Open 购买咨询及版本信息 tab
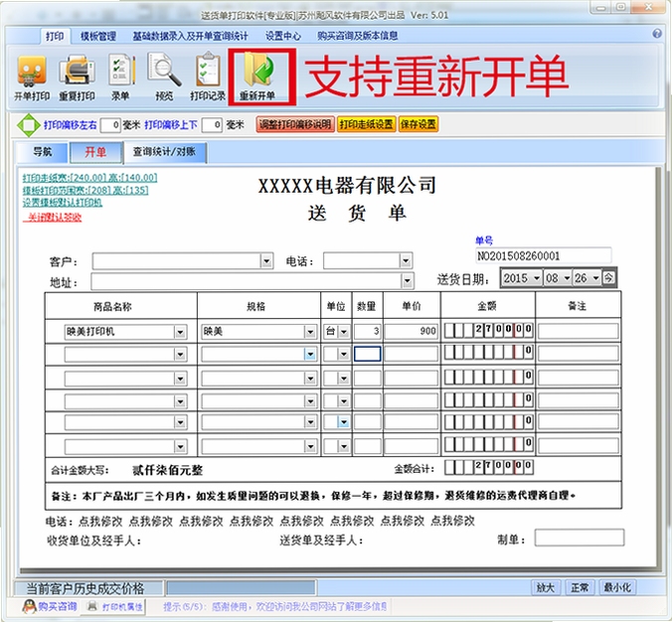Viewport: 672px width, 622px height. pyautogui.click(x=358, y=36)
